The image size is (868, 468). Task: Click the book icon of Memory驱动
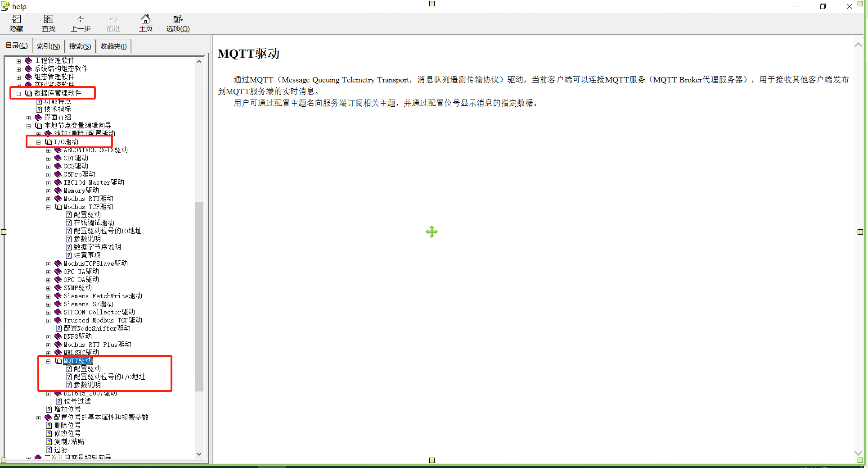[58, 190]
